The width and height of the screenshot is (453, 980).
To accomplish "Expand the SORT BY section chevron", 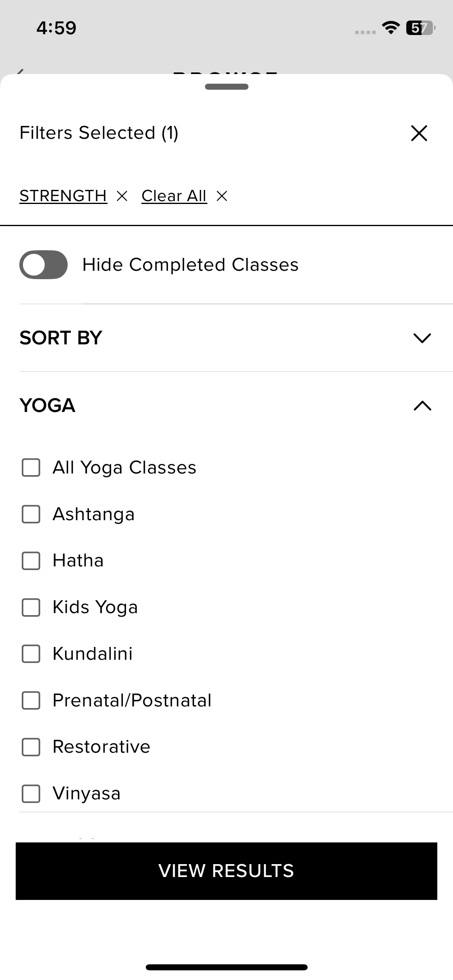I will 422,338.
